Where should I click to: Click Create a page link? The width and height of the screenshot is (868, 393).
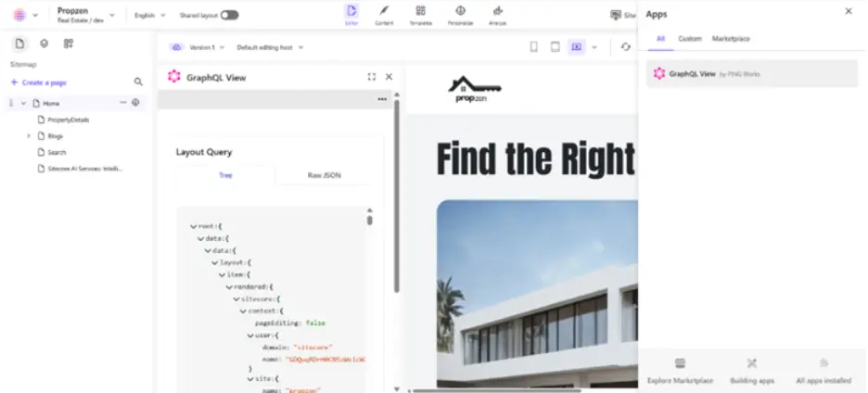point(39,82)
